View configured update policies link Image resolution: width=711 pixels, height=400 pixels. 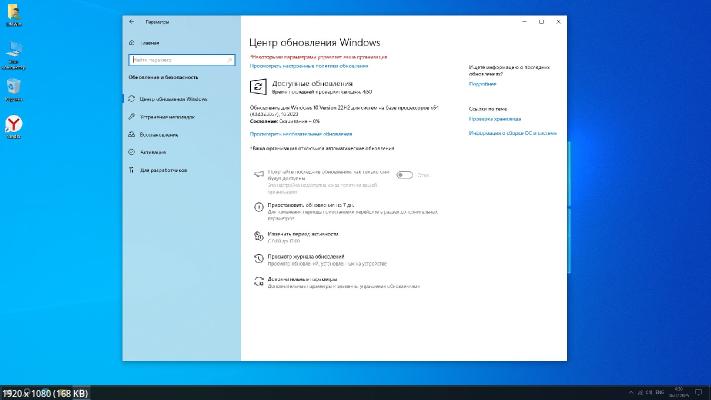(x=309, y=66)
